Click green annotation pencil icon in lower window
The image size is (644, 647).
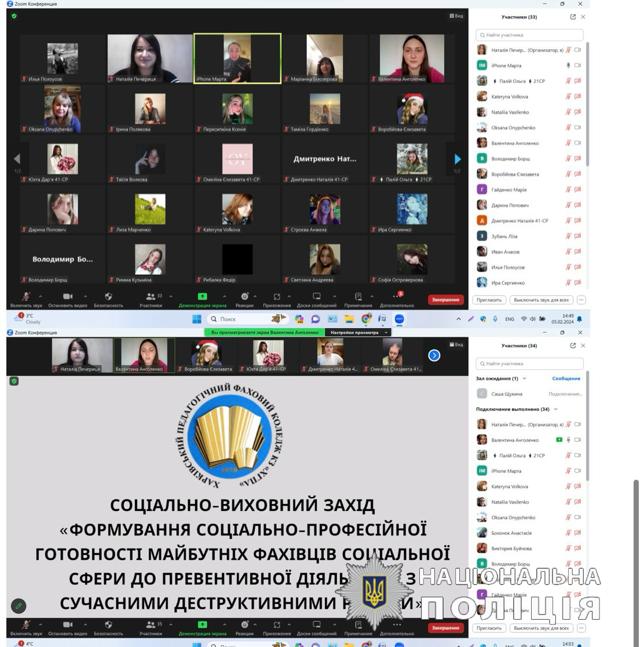point(19,606)
